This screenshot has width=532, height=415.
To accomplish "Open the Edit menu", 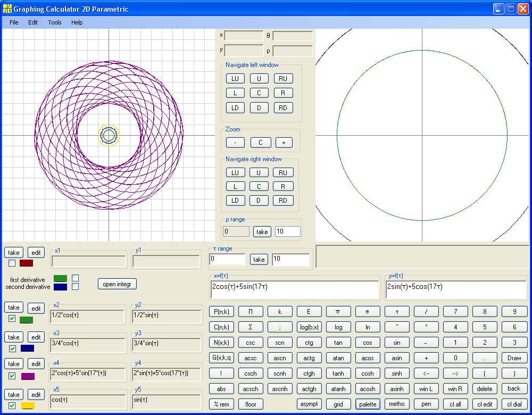I will point(33,22).
